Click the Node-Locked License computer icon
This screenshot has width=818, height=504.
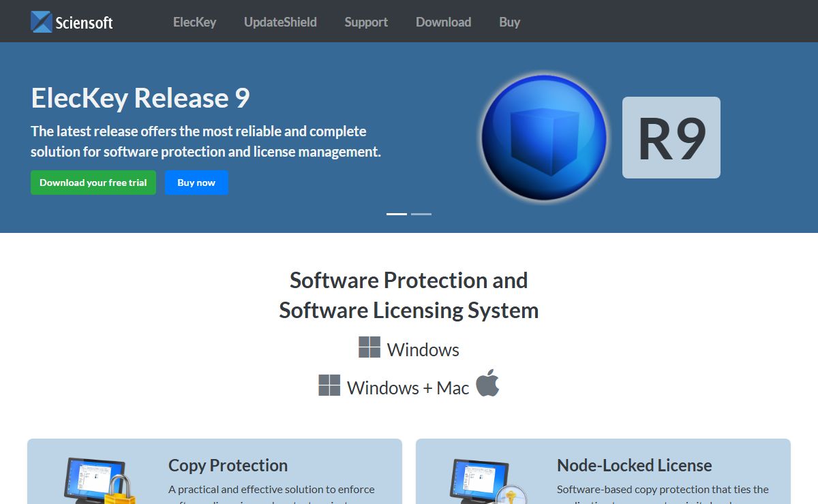[x=489, y=480]
